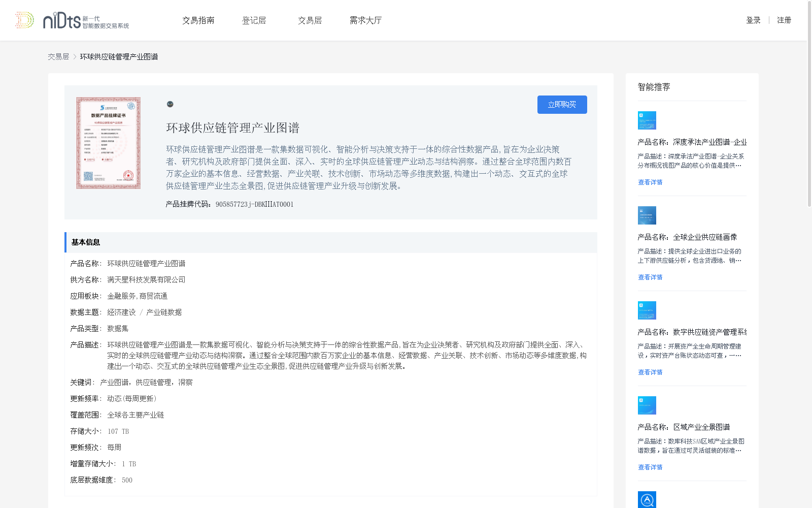This screenshot has width=812, height=508.
Task: Open the product listing certificate thumbnail
Action: 109,143
